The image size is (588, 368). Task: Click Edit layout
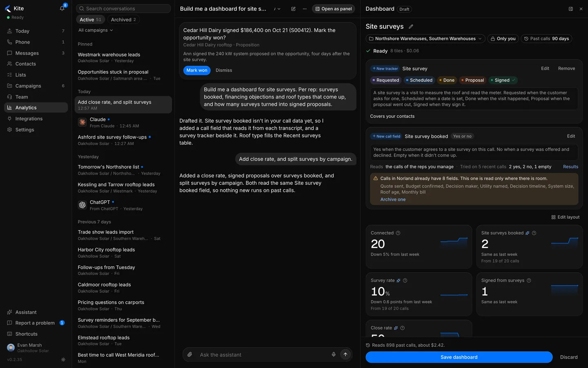(565, 217)
